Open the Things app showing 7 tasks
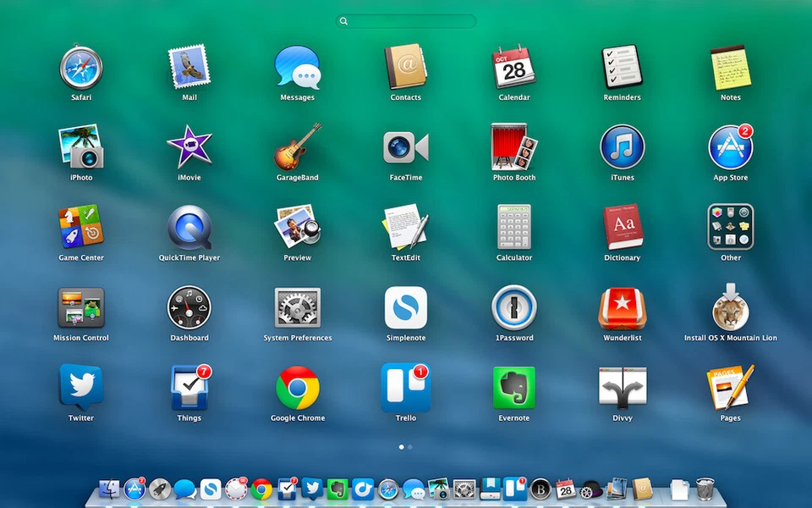The width and height of the screenshot is (812, 508). coord(189,388)
